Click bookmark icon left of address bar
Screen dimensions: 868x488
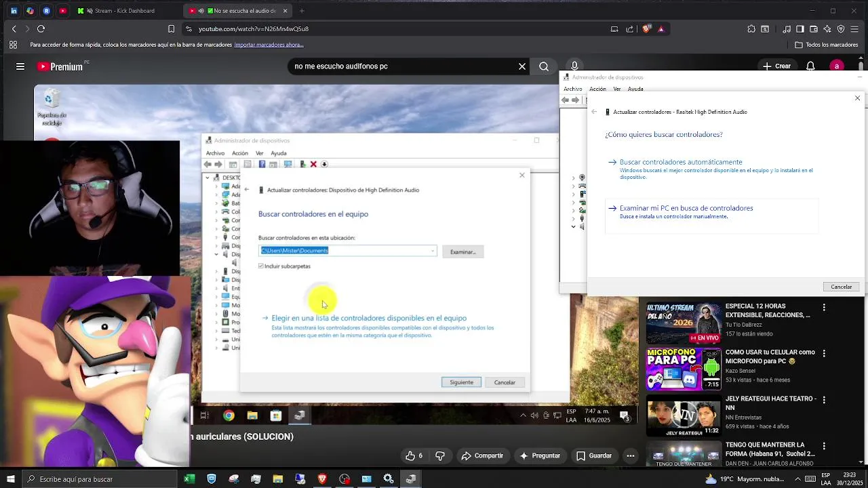pos(171,28)
